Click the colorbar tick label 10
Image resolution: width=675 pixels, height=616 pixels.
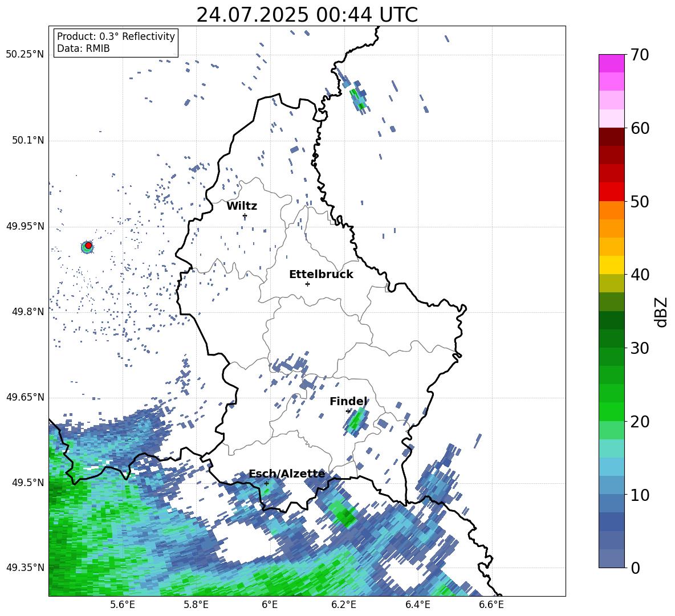[640, 495]
